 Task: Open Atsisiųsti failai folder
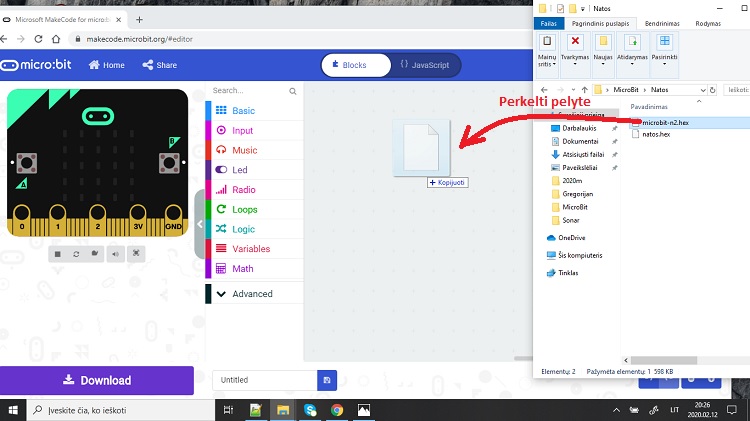tap(583, 155)
